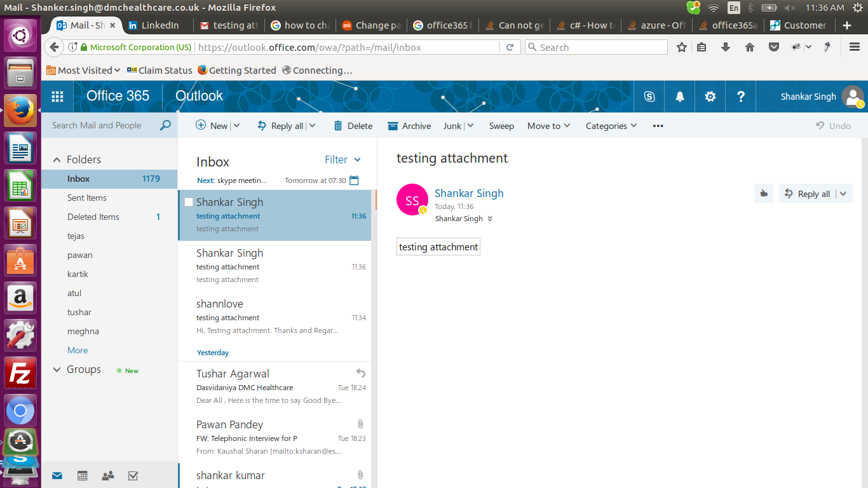Screen dimensions: 868x488
Task: Open the Move to dropdown
Action: point(549,126)
